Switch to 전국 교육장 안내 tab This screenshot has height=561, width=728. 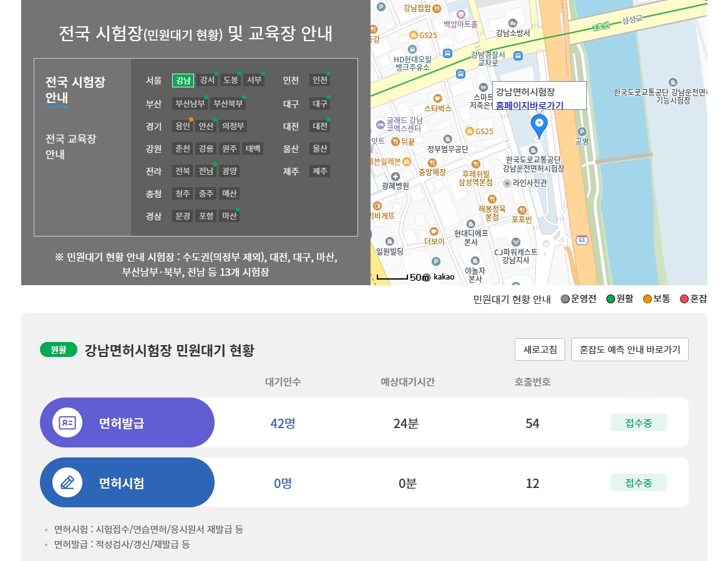(x=71, y=146)
